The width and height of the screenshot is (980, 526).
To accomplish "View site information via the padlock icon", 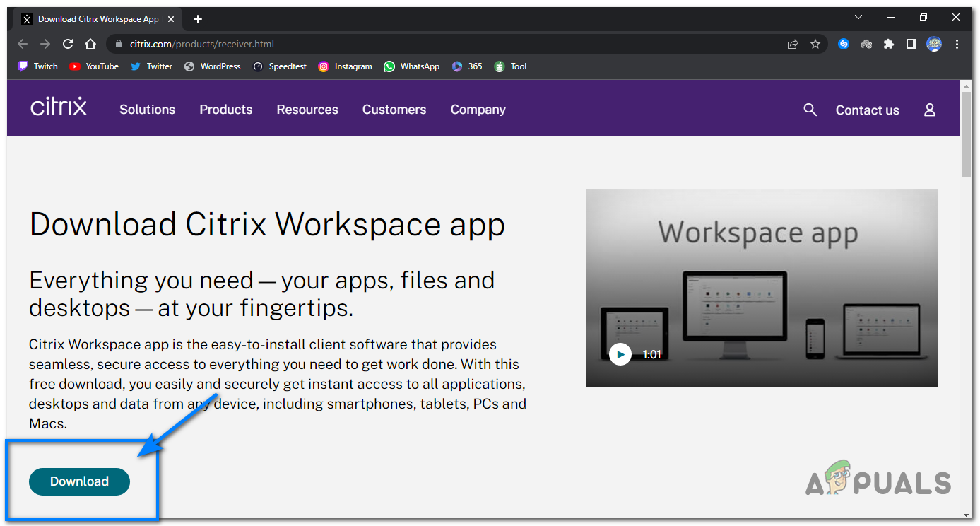I will coord(118,44).
